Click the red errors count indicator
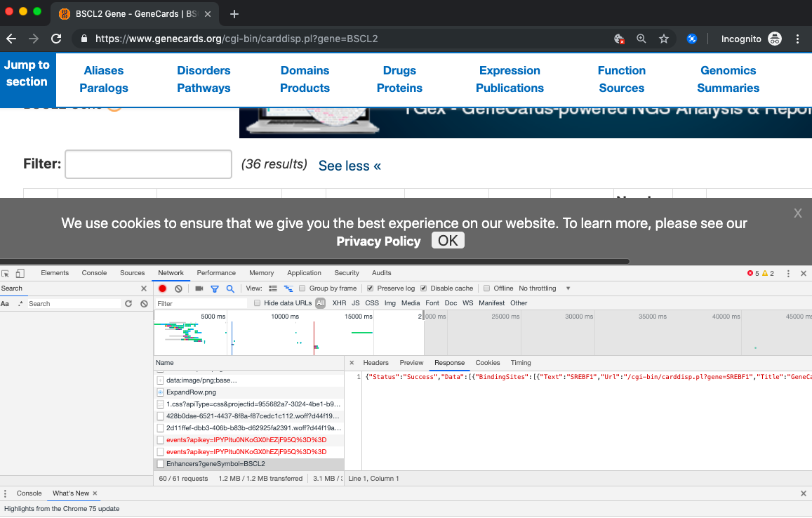This screenshot has width=812, height=518. pos(753,274)
